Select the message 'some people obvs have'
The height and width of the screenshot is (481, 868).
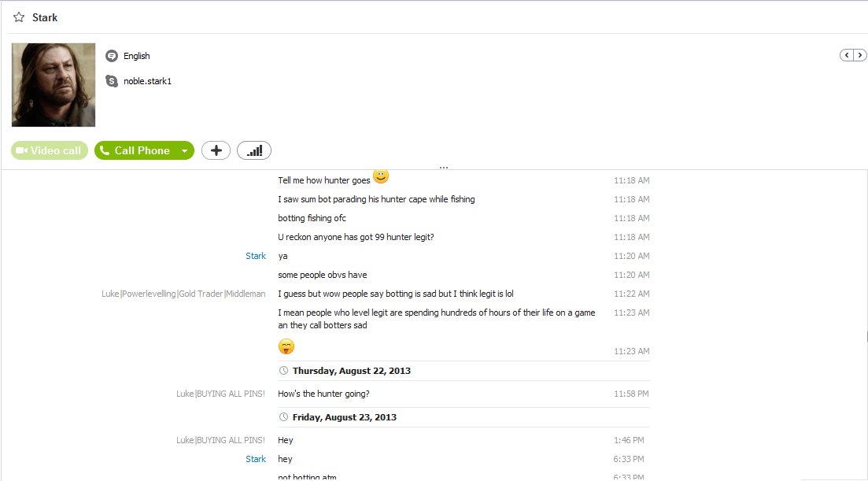click(x=322, y=275)
